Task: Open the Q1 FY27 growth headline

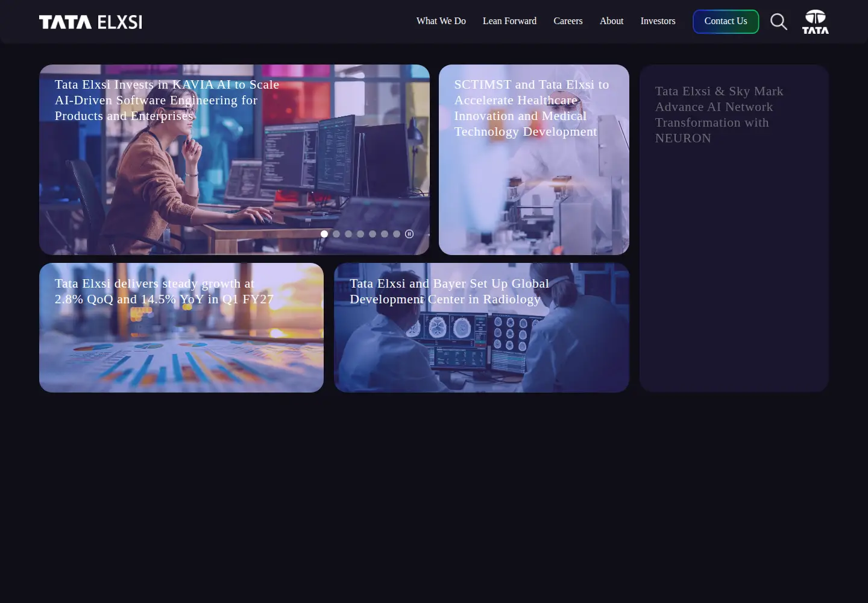Action: 164,291
